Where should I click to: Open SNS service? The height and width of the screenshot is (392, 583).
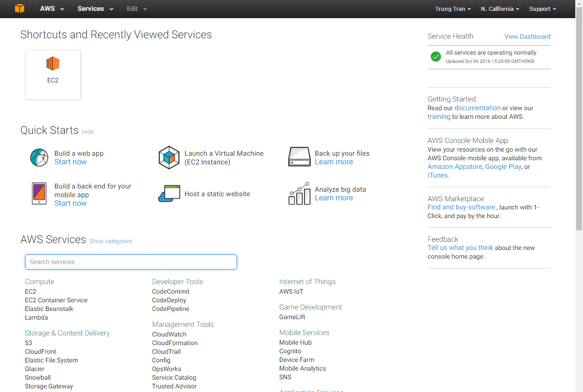pyautogui.click(x=285, y=377)
